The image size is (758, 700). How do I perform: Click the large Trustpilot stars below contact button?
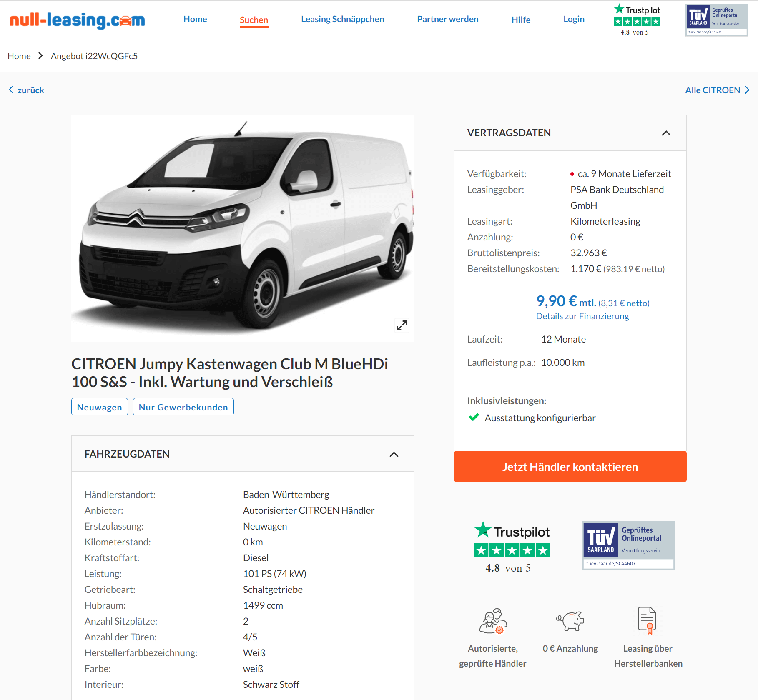click(512, 550)
